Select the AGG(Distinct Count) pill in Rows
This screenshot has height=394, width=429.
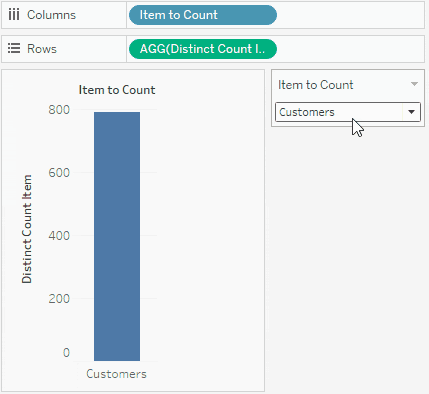(x=203, y=49)
